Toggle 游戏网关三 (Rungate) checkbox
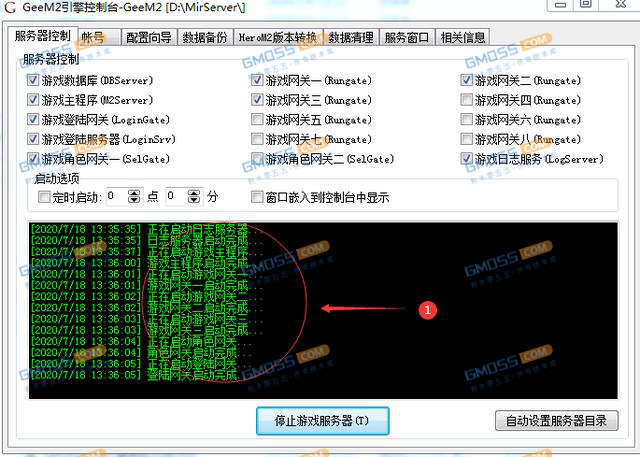Image resolution: width=640 pixels, height=457 pixels. coord(257,100)
